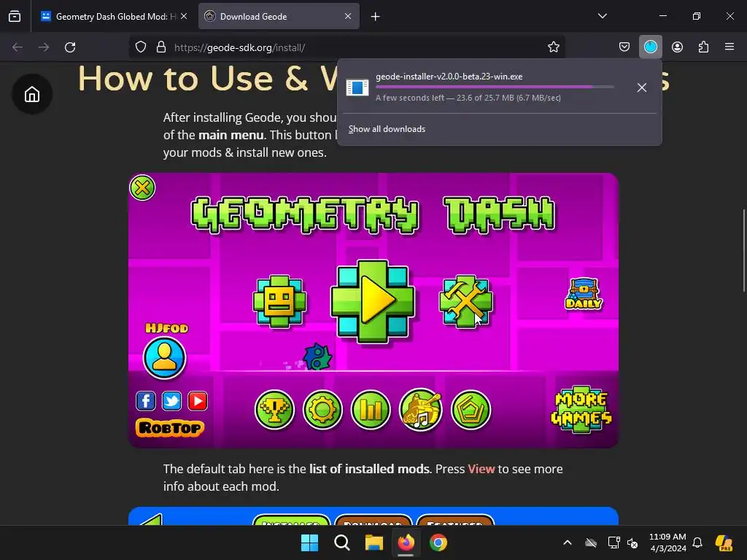Open Windows taskbar search

click(x=341, y=542)
